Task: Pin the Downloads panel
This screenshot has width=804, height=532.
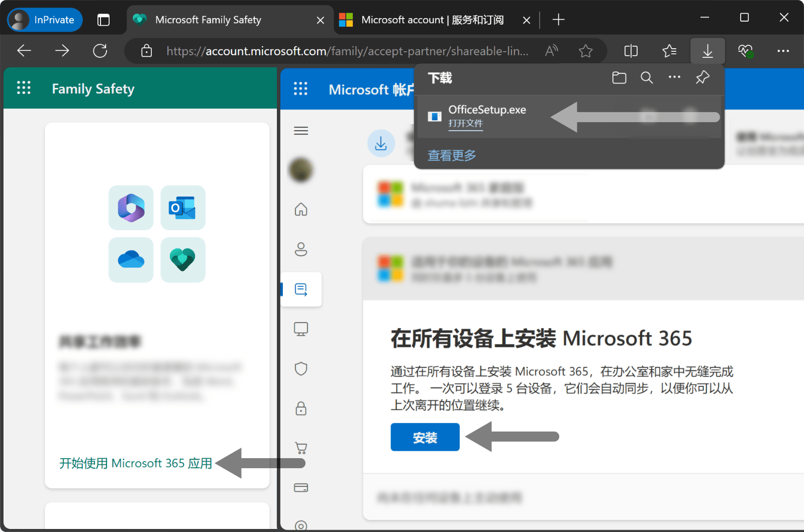Action: (x=702, y=78)
